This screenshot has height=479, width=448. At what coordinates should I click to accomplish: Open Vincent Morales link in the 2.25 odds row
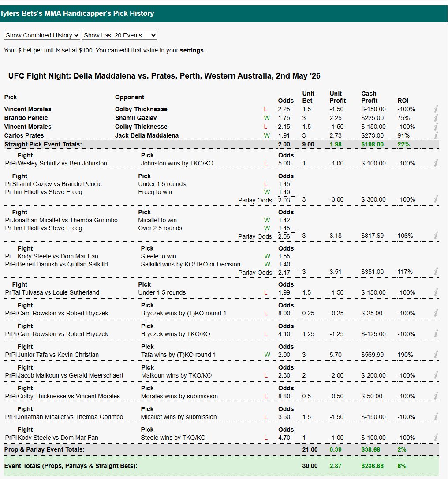[x=28, y=109]
